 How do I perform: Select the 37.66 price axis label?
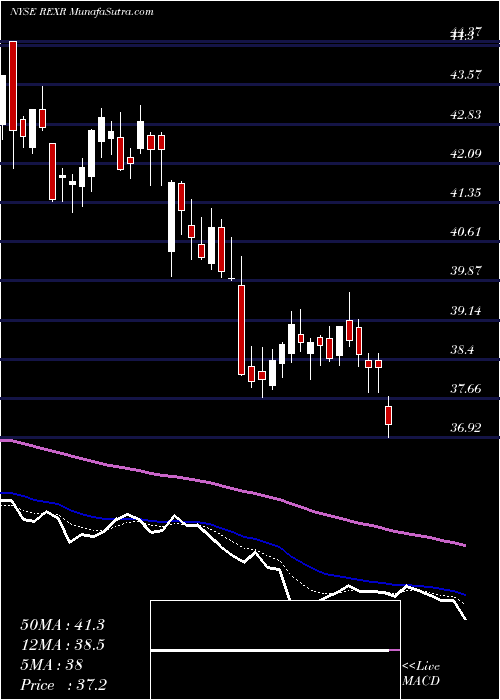pos(466,388)
